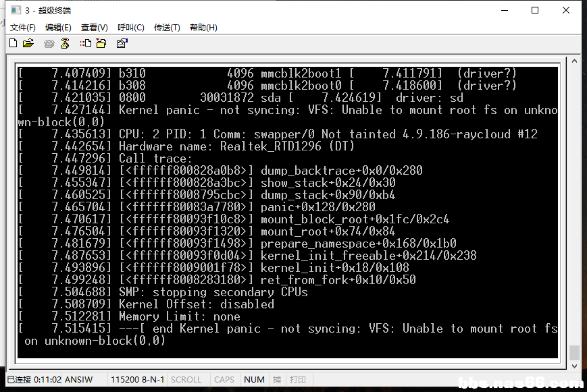
Task: Open the 查看(V) menu
Action: (95, 27)
